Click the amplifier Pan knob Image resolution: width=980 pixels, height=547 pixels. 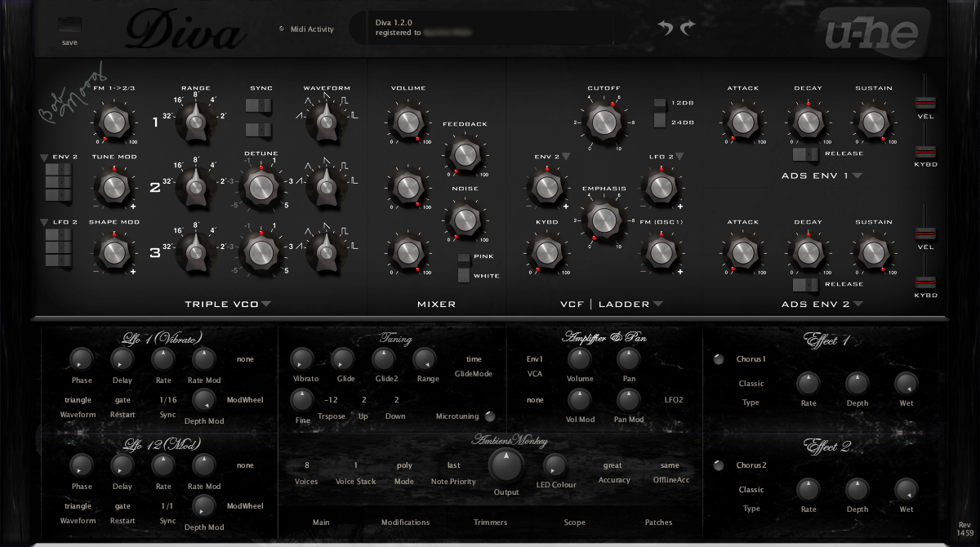[x=628, y=358]
